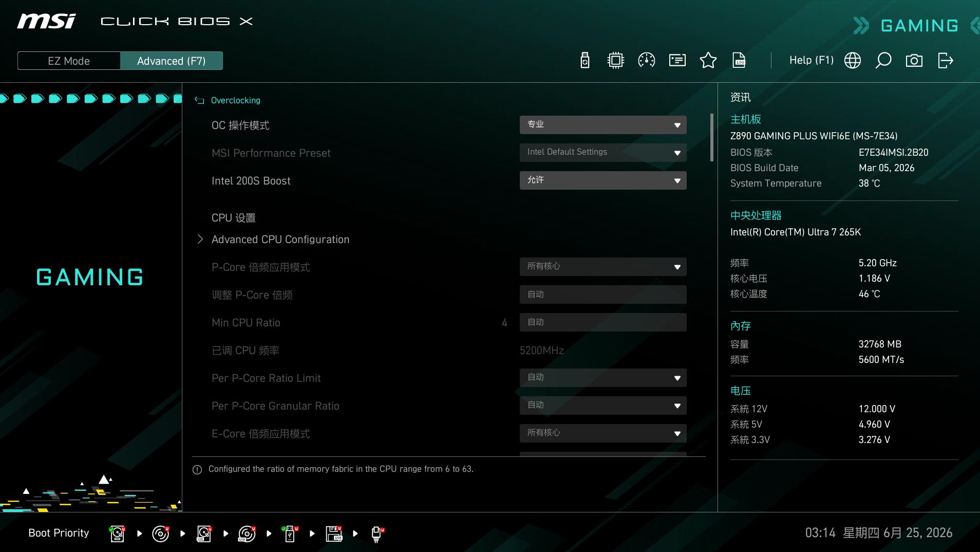980x552 pixels.
Task: Click the memory fabric ratio help description
Action: [x=341, y=469]
